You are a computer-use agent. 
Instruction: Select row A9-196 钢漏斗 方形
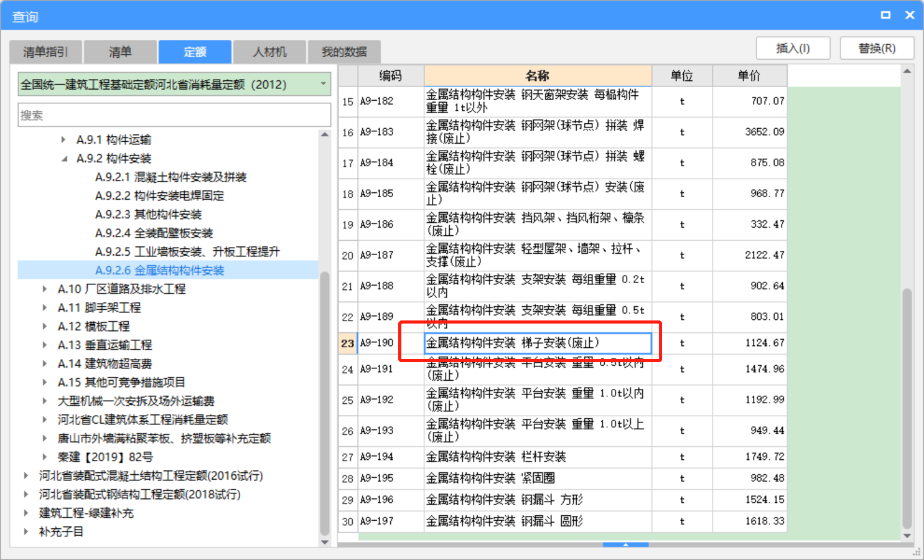(x=563, y=500)
